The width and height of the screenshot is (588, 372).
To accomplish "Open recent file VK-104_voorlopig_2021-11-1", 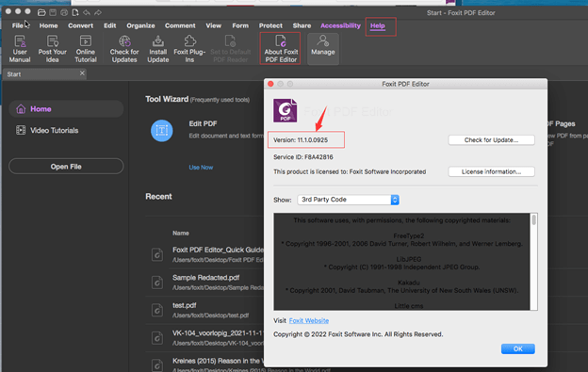I will coord(219,333).
